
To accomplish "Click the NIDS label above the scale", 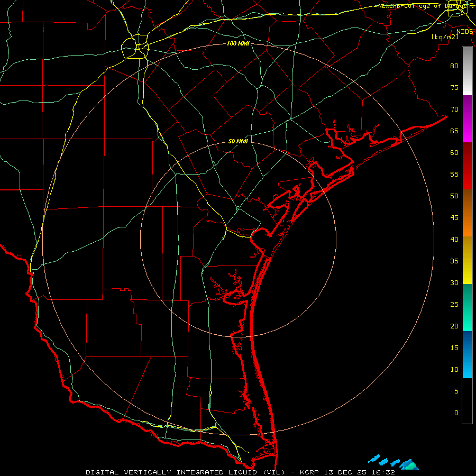I will pyautogui.click(x=464, y=32).
